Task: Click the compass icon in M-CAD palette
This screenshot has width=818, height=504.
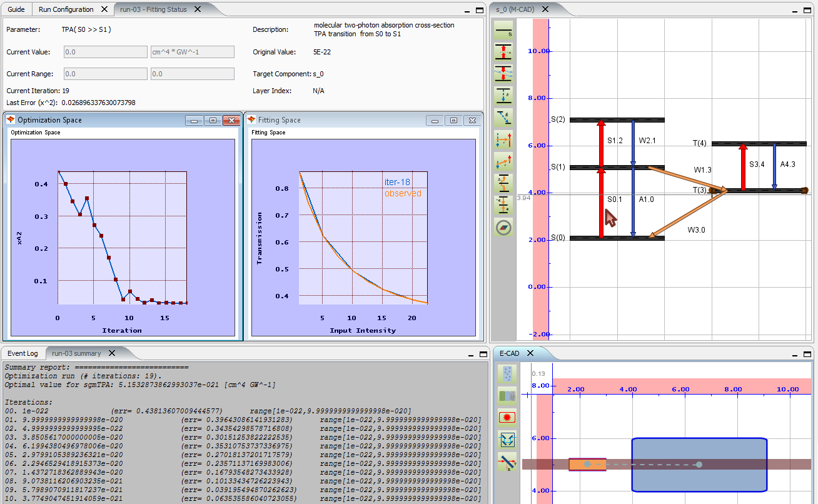Action: tap(503, 227)
